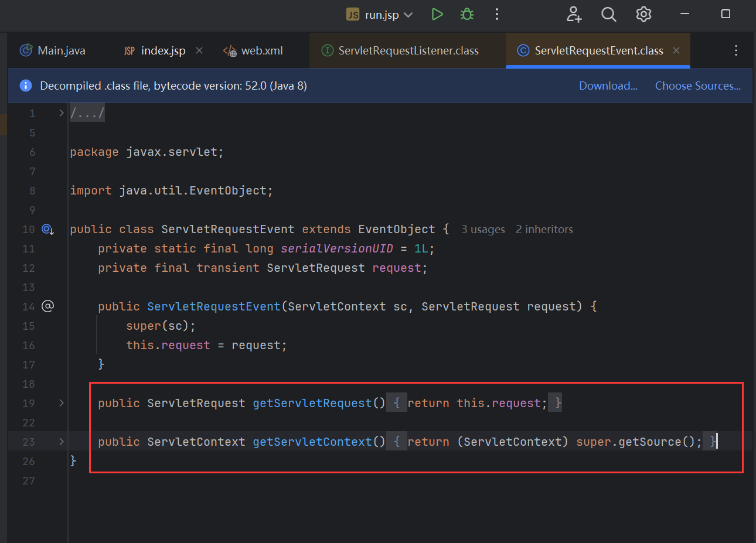Click the 1L literal value on line 11
The image size is (756, 543).
(x=421, y=248)
